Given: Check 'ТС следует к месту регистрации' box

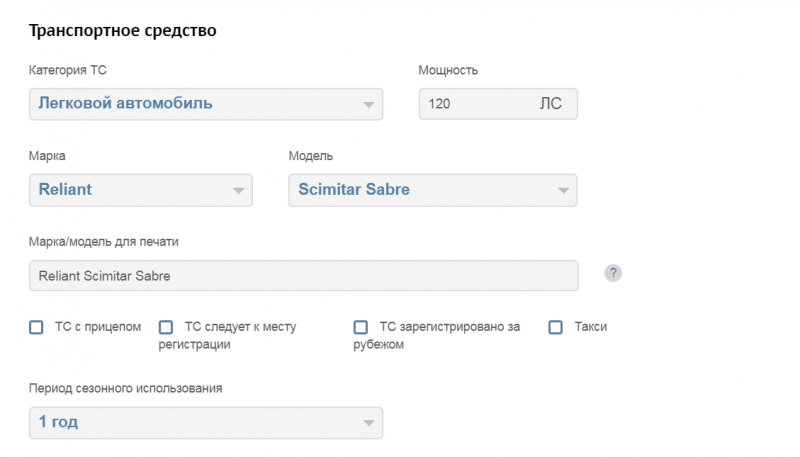Looking at the screenshot, I should click(166, 327).
